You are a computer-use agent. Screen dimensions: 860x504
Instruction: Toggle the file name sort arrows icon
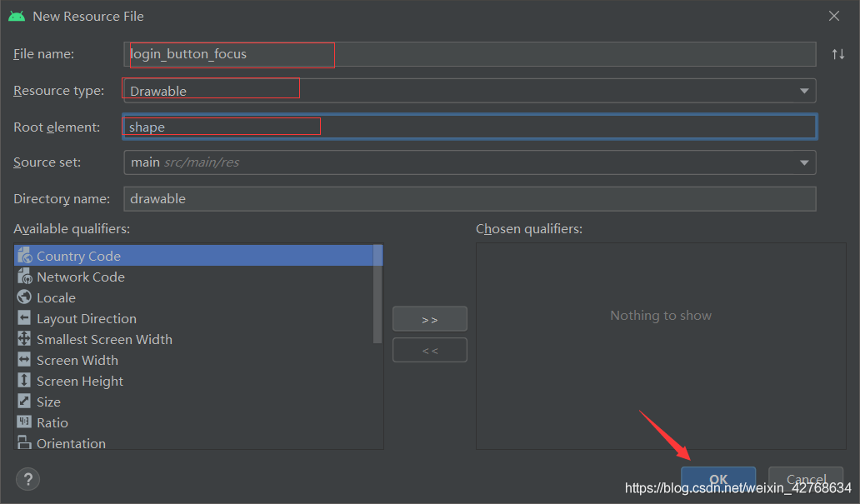pyautogui.click(x=837, y=54)
